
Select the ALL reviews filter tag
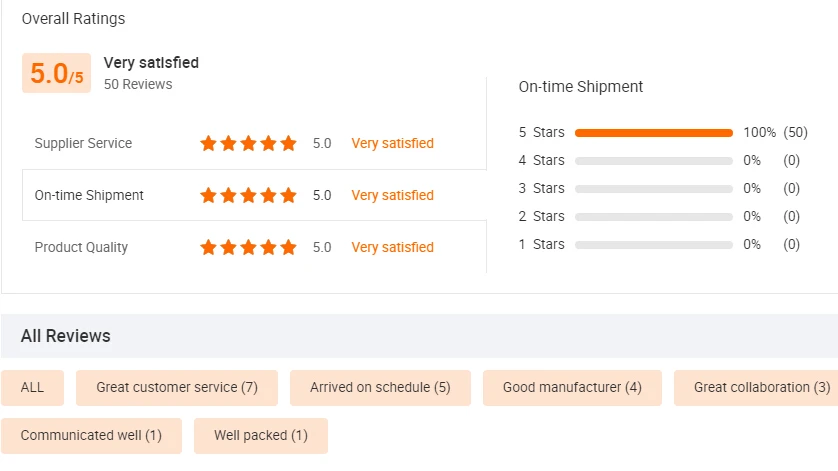pyautogui.click(x=32, y=387)
